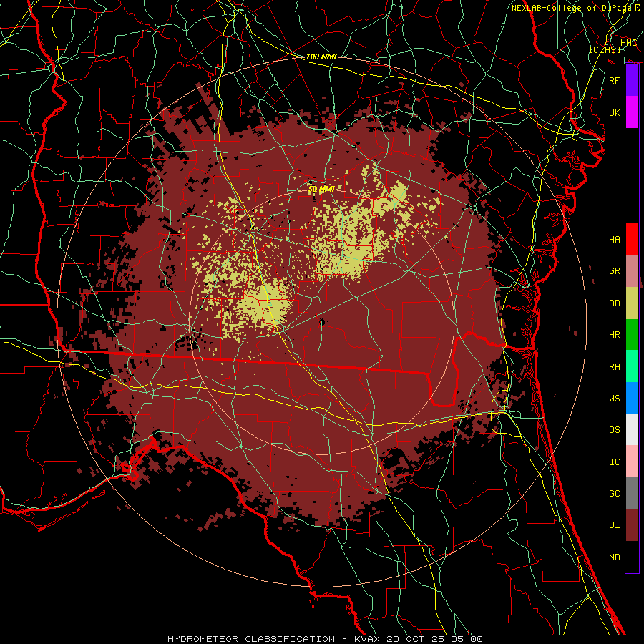Viewport: 644px width, 644px height.
Task: Click the purple RF legend swatch
Action: 632,80
